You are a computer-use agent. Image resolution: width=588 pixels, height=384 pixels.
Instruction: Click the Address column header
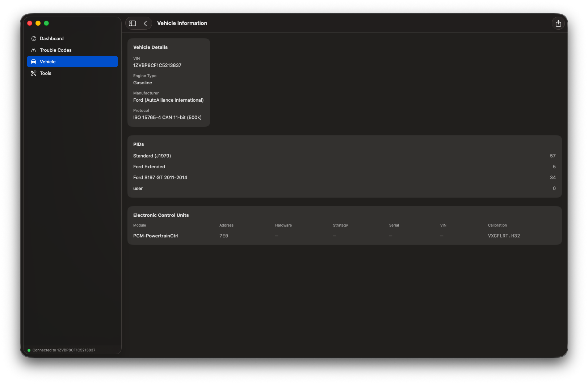pos(226,225)
